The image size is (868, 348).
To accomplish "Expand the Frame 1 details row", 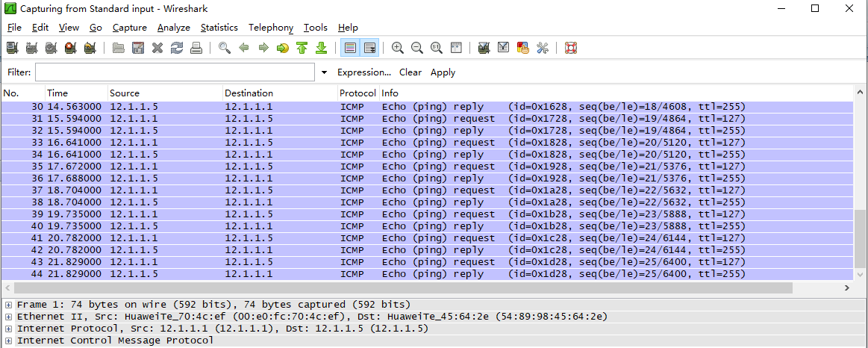I will coord(8,305).
